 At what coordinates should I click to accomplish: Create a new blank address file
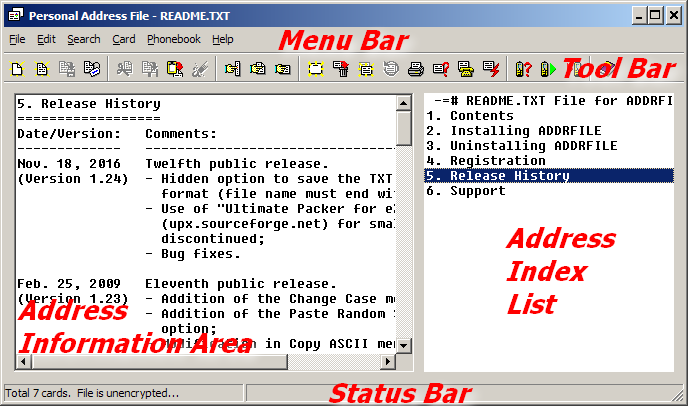pyautogui.click(x=17, y=69)
